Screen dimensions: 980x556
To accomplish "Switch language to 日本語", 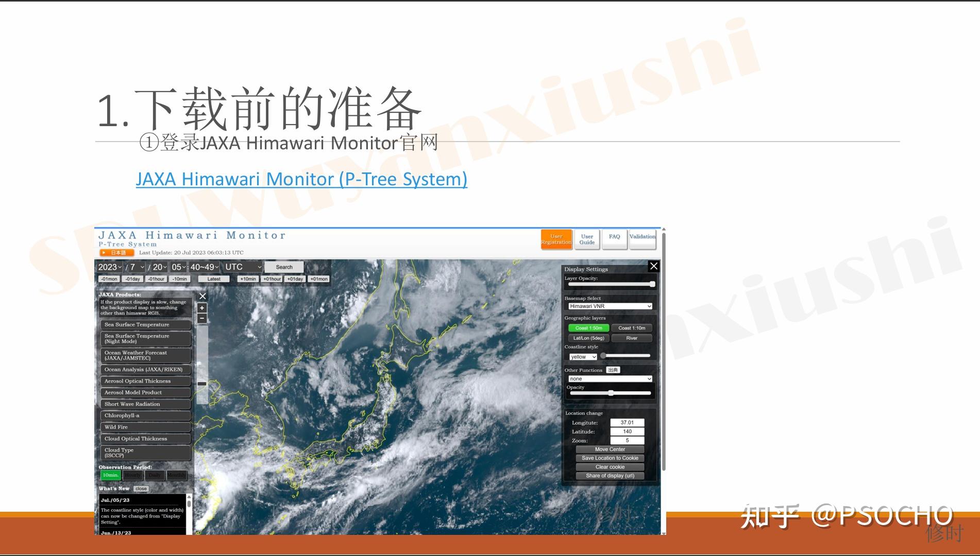I will pos(116,252).
